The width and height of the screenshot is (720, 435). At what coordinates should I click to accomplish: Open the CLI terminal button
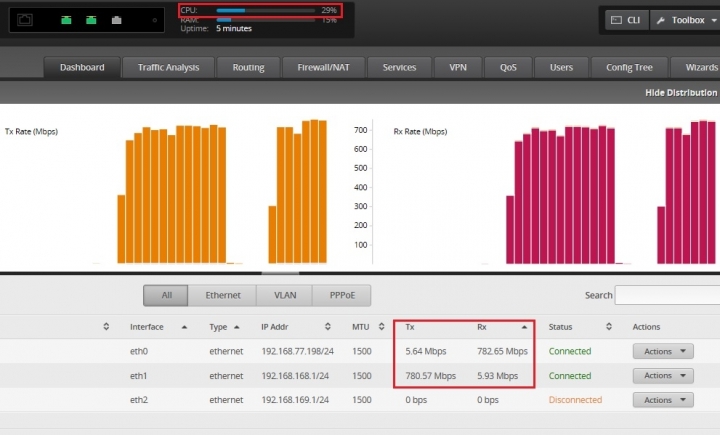[x=625, y=20]
